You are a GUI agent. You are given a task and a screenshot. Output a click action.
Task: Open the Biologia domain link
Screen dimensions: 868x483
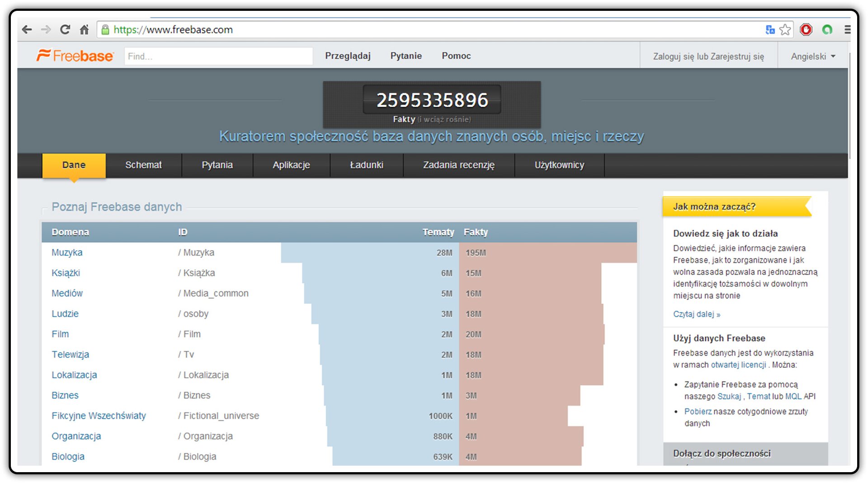click(68, 456)
